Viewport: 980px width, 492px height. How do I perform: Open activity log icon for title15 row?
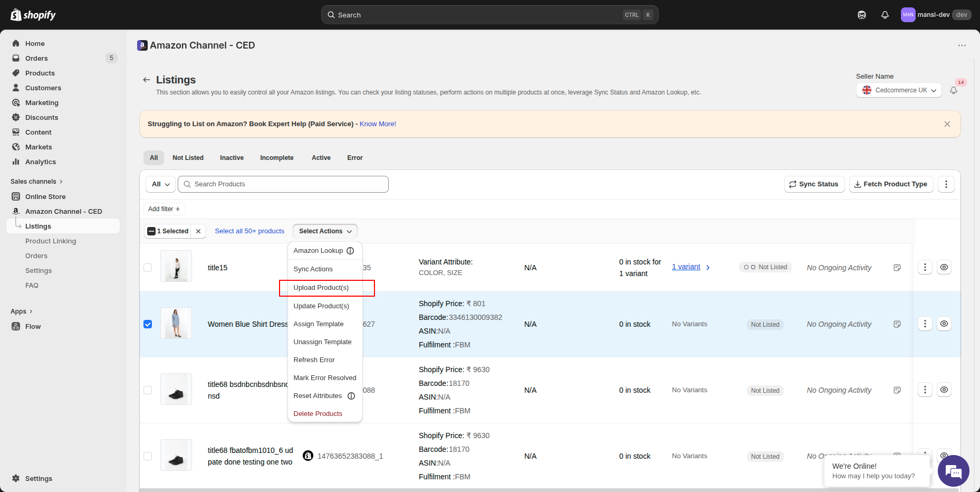point(897,268)
